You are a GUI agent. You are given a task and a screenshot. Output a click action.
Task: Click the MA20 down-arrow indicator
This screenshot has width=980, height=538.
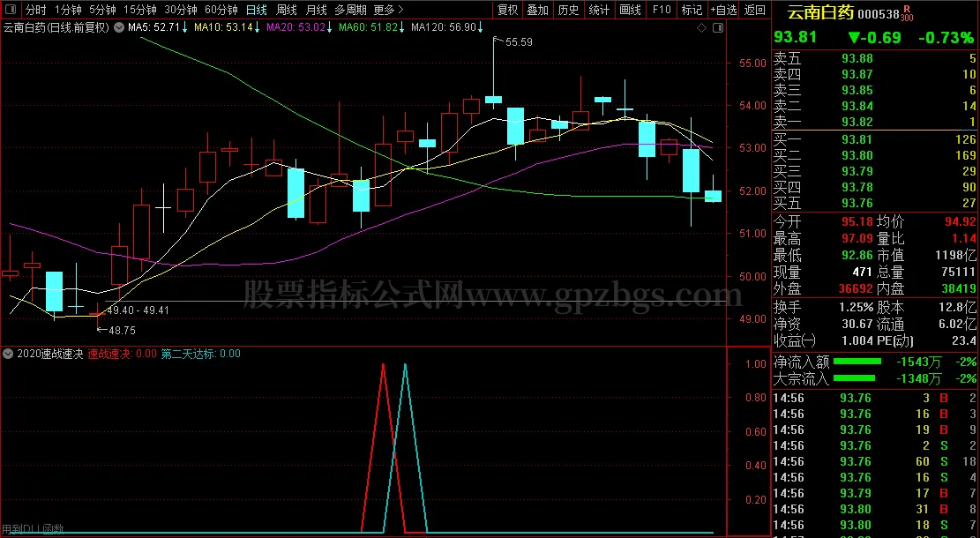coord(329,27)
